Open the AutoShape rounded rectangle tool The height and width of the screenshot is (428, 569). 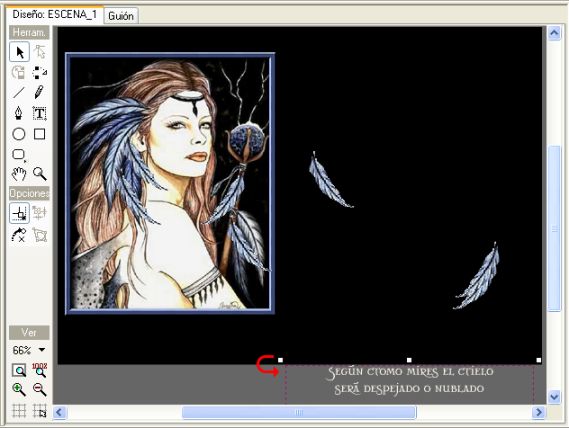click(19, 155)
